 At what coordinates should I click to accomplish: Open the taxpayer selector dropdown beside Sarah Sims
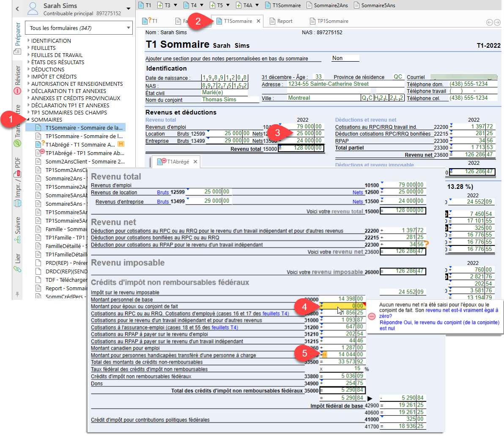click(128, 9)
